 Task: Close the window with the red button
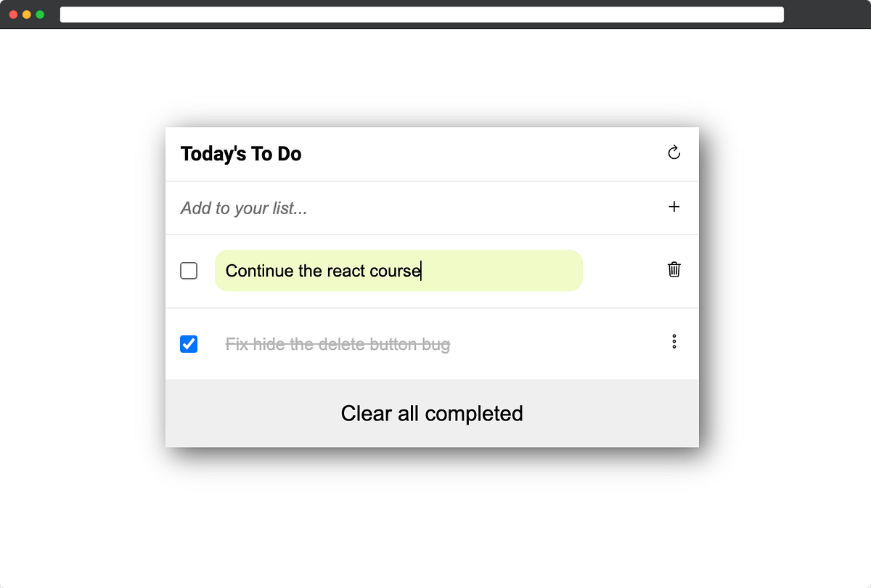point(13,15)
